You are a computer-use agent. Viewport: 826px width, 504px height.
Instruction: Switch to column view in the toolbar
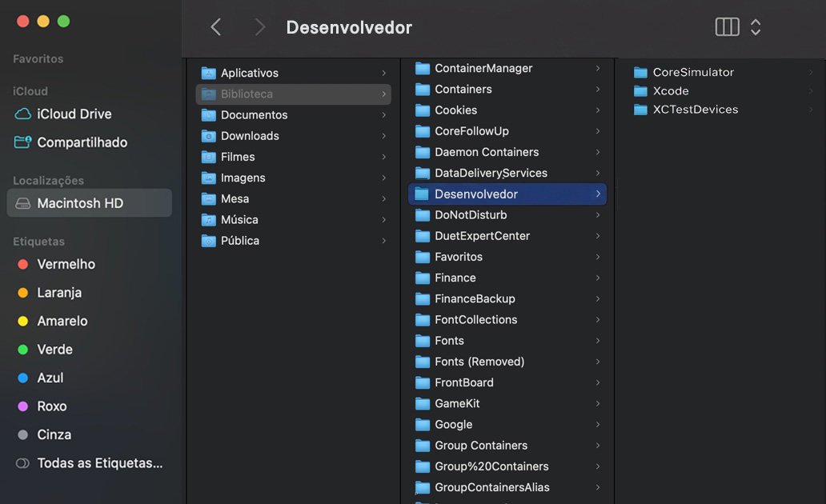click(x=727, y=26)
